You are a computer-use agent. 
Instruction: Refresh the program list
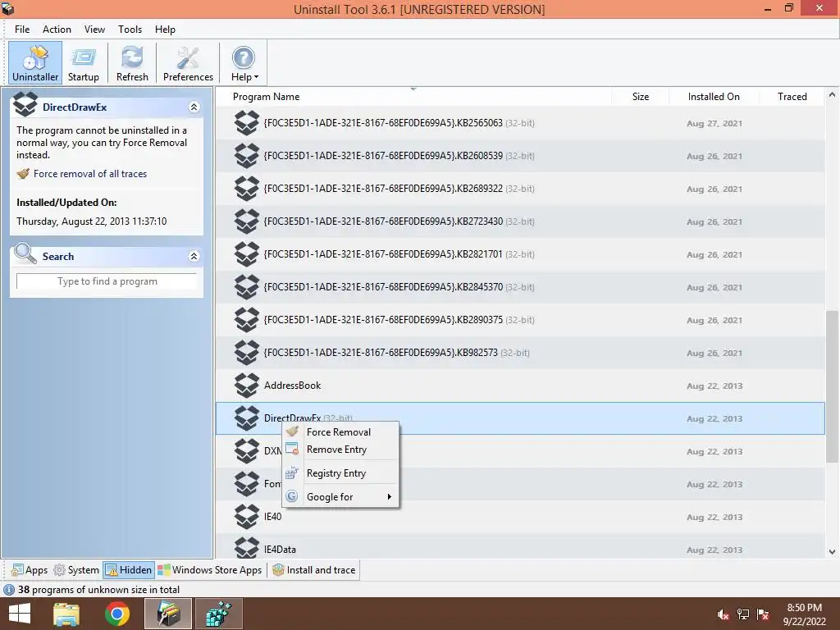pyautogui.click(x=132, y=62)
